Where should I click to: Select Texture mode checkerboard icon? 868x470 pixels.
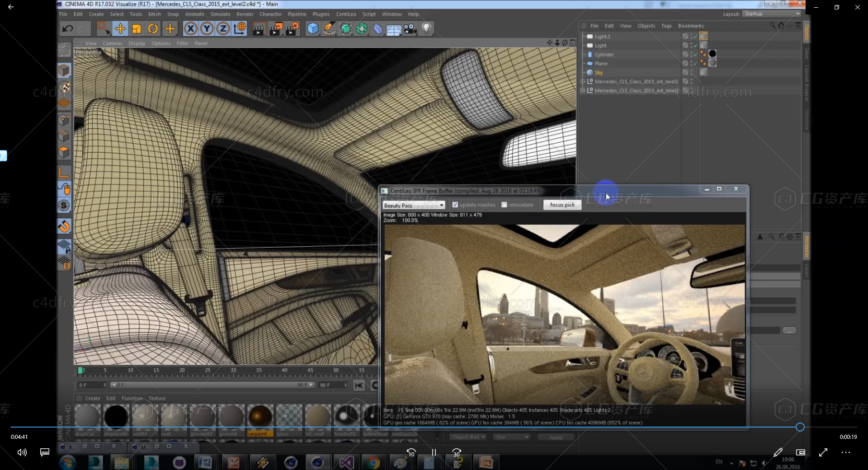click(x=64, y=87)
